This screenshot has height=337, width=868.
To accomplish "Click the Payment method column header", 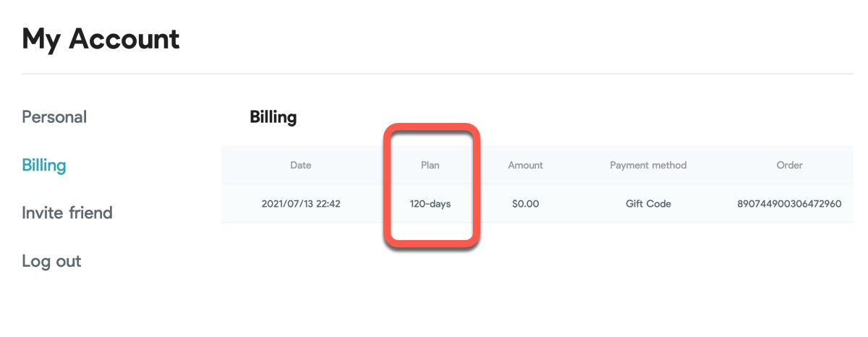I will (x=648, y=165).
